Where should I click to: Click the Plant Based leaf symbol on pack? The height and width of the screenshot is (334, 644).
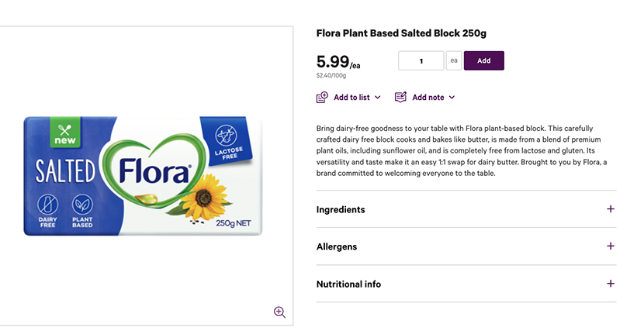click(x=81, y=209)
